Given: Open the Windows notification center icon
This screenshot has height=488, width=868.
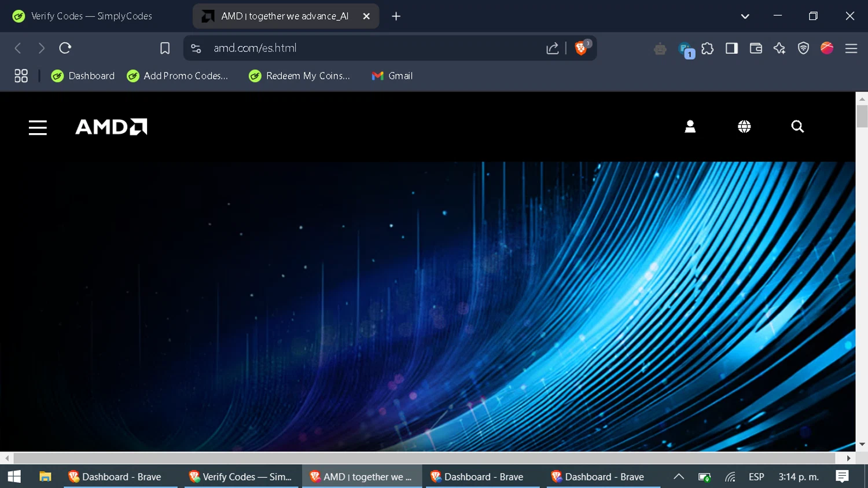Looking at the screenshot, I should [843, 476].
